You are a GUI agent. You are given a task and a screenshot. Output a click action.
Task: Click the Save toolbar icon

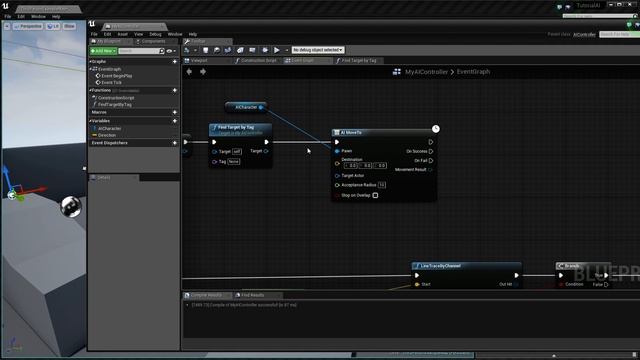click(205, 50)
